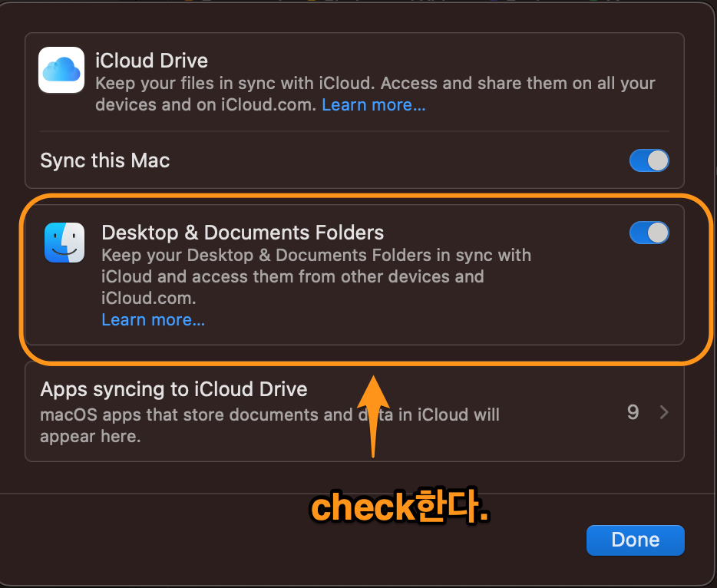The width and height of the screenshot is (717, 588).
Task: Toggle off Sync this Mac
Action: (x=649, y=160)
